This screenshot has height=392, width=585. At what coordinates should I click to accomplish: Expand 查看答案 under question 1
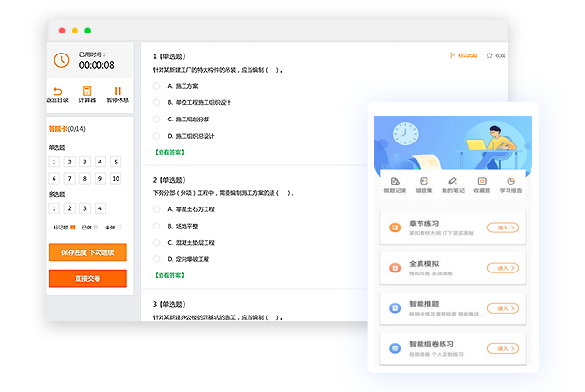click(169, 152)
